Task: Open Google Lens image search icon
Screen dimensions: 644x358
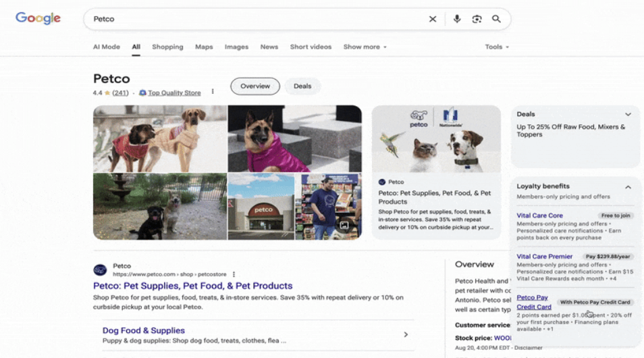Action: [x=477, y=19]
